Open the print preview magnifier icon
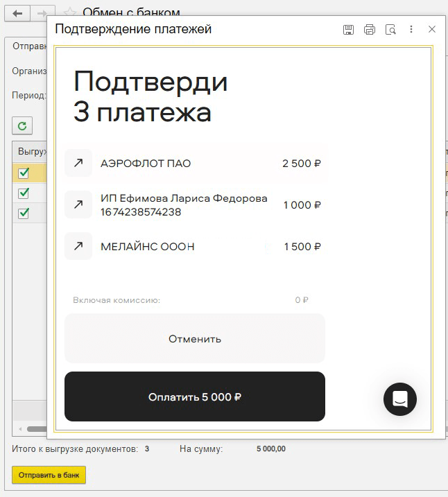The height and width of the screenshot is (497, 448). coord(390,30)
